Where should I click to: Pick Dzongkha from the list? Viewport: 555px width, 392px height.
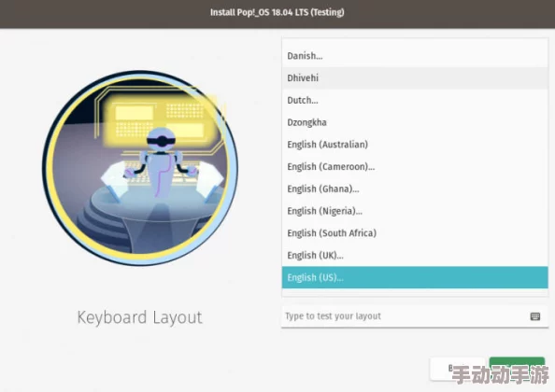pos(415,122)
